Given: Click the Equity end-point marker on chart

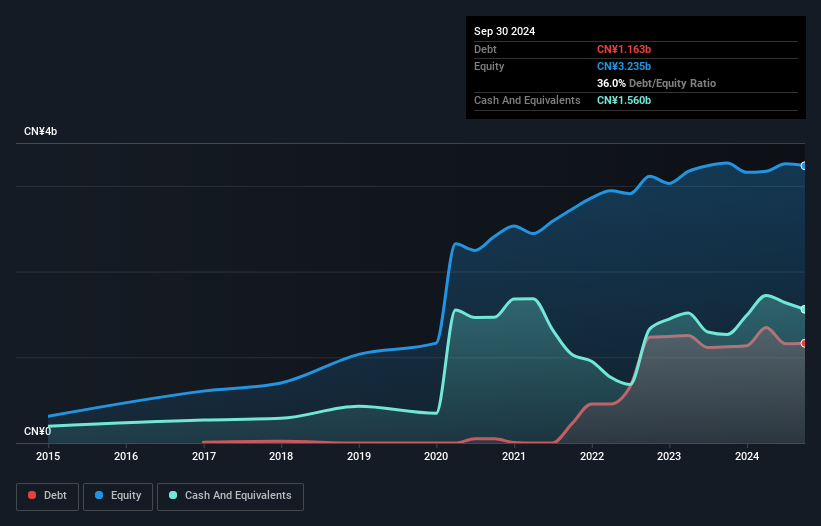Looking at the screenshot, I should [x=804, y=166].
